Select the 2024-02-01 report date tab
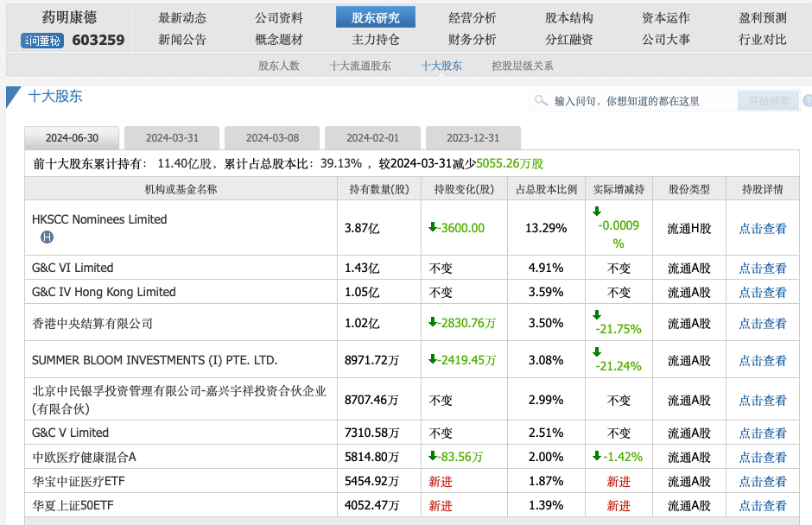The width and height of the screenshot is (812, 525). tap(373, 138)
